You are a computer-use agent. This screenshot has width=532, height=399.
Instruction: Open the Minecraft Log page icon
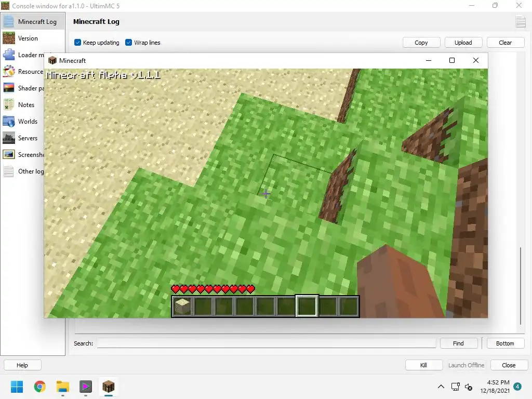8,22
